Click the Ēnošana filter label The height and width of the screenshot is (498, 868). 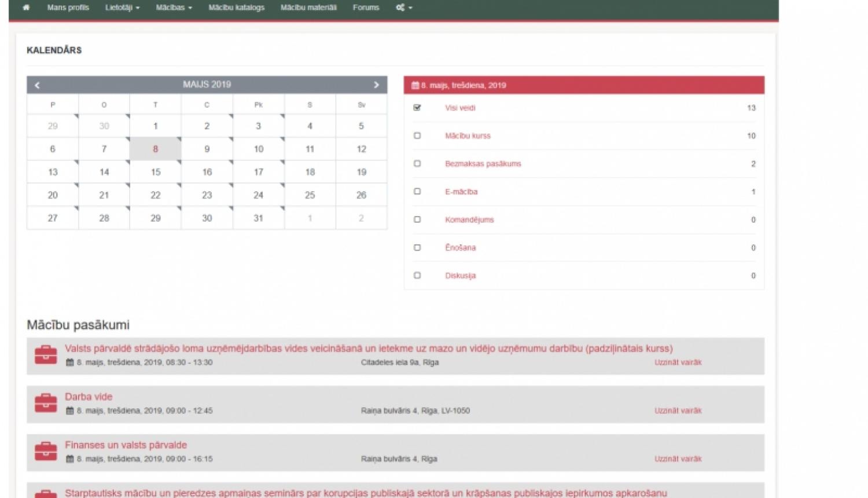coord(461,247)
